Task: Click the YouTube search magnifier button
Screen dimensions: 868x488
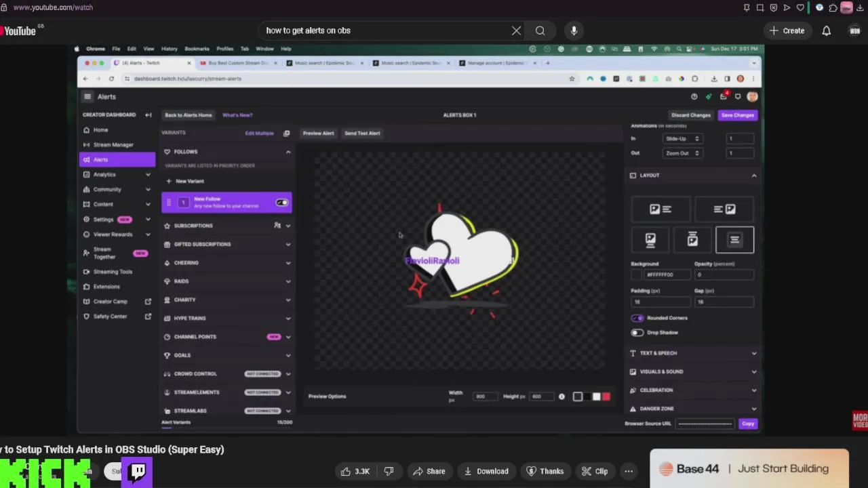Action: click(x=540, y=30)
